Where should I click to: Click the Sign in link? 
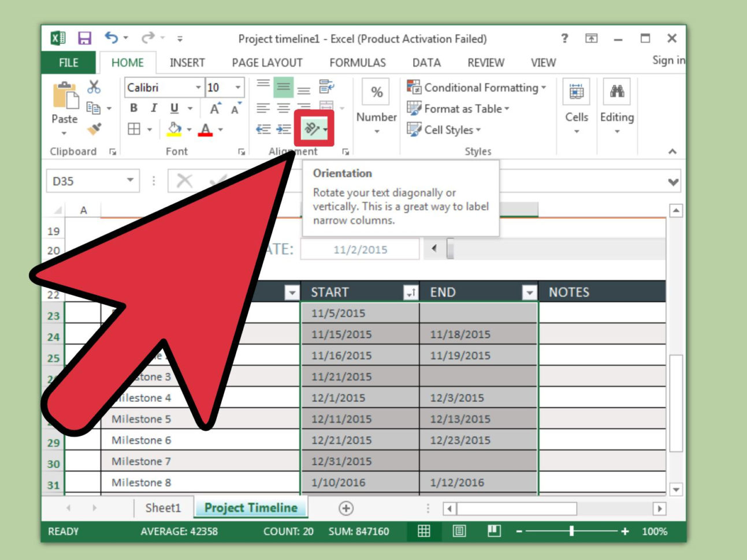[x=667, y=59]
